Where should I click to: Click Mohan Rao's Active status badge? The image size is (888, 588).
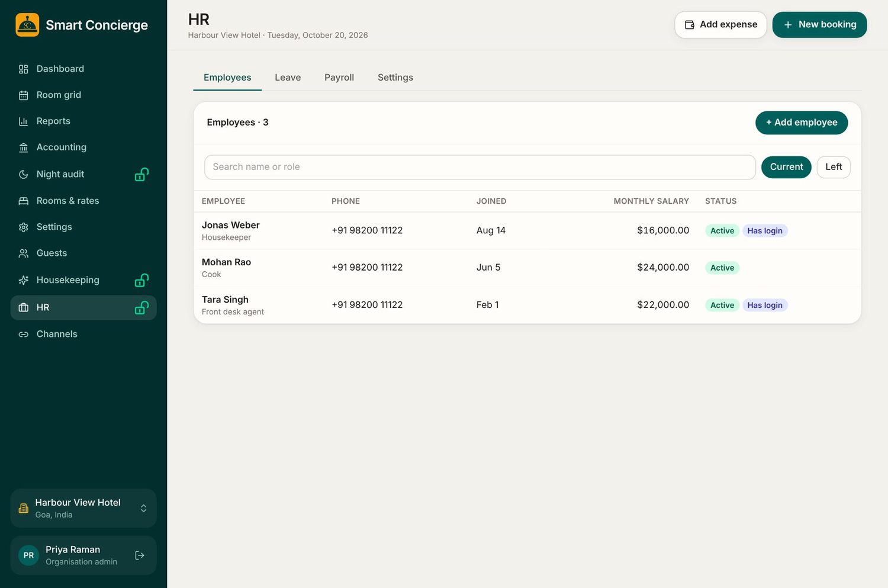pyautogui.click(x=722, y=268)
